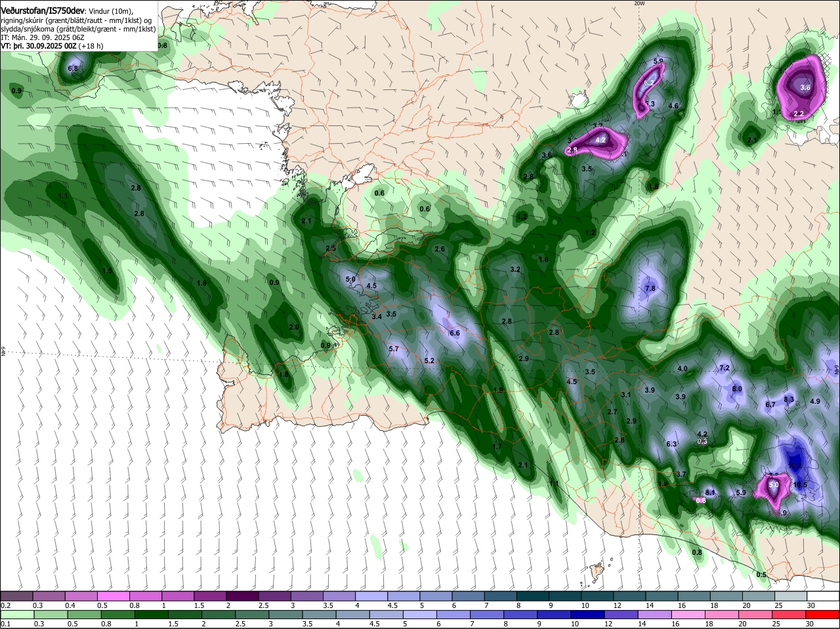Pick the deep blue 10 rain legend swatch

click(587, 613)
